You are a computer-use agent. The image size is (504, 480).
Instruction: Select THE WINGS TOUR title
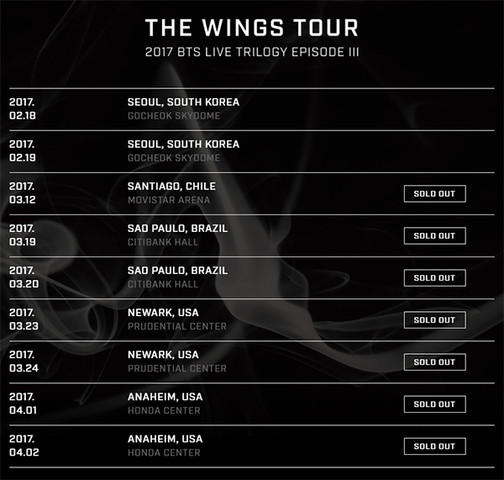(x=252, y=27)
